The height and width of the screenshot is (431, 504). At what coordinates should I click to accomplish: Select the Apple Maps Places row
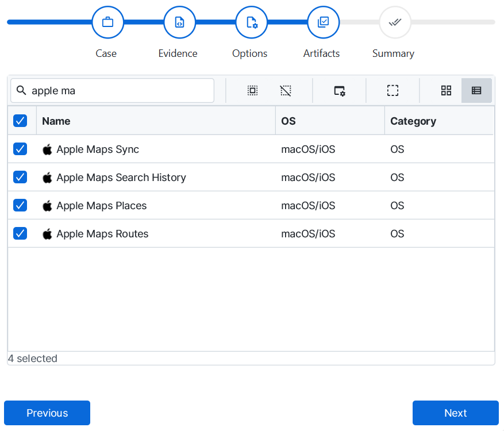pos(102,206)
